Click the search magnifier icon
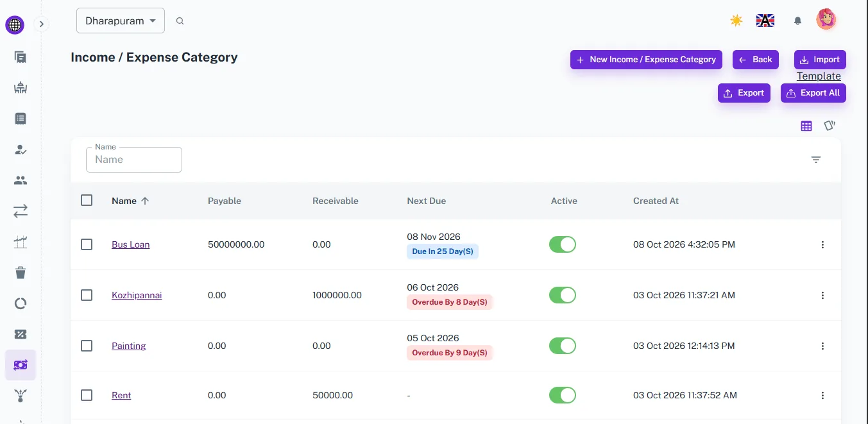The image size is (868, 424). (180, 21)
